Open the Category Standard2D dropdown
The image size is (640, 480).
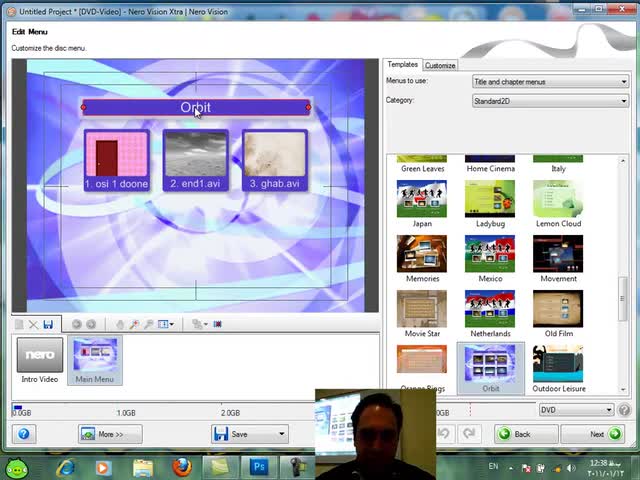point(550,101)
